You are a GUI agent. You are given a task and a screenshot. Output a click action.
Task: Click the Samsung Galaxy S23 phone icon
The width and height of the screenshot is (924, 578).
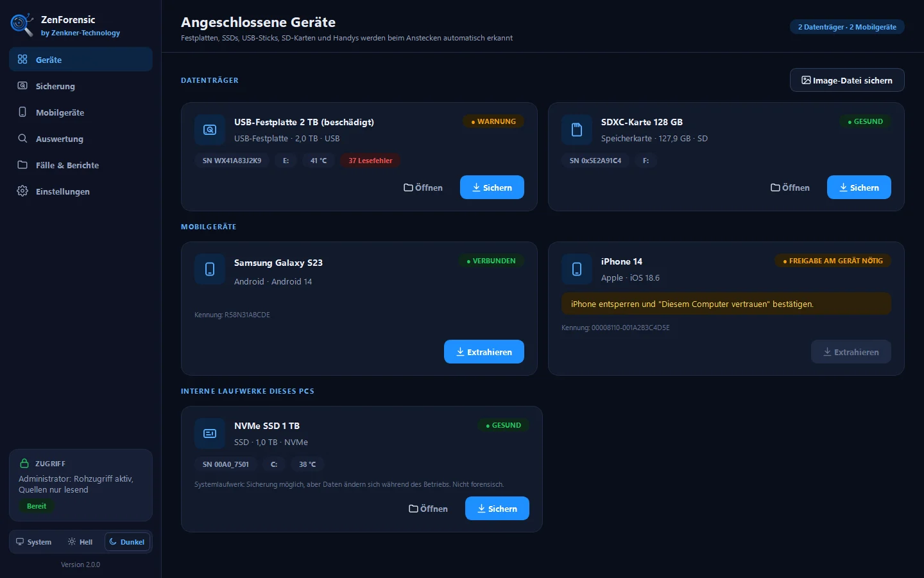pyautogui.click(x=210, y=269)
